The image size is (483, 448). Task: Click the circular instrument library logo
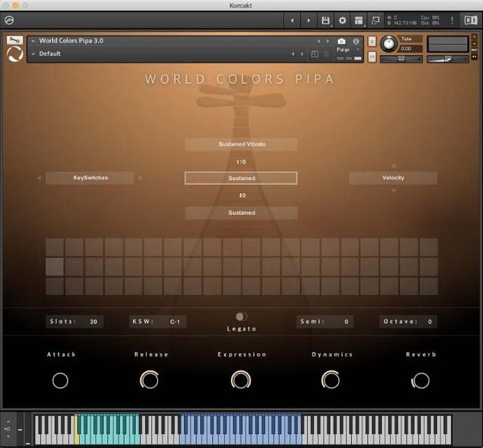pyautogui.click(x=15, y=54)
